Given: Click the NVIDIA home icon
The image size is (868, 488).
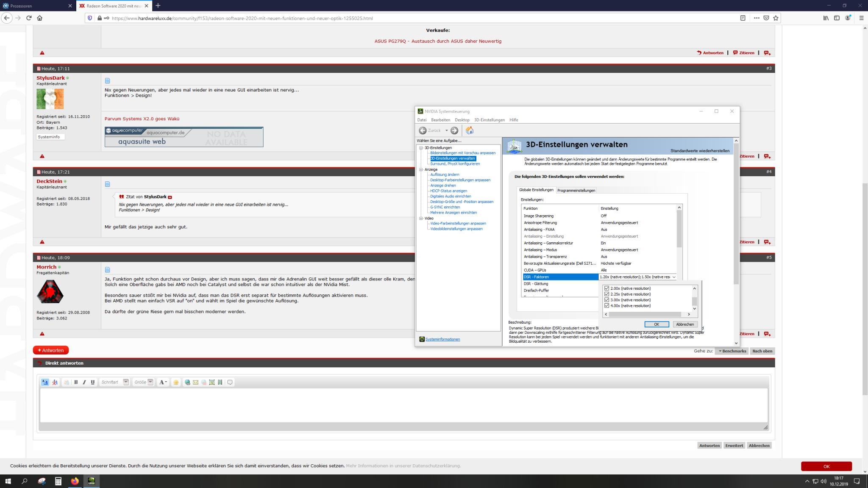Looking at the screenshot, I should 469,130.
